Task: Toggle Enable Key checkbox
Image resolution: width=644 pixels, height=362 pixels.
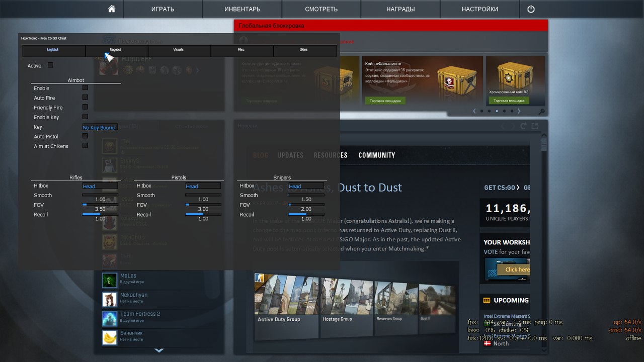Action: (x=85, y=117)
